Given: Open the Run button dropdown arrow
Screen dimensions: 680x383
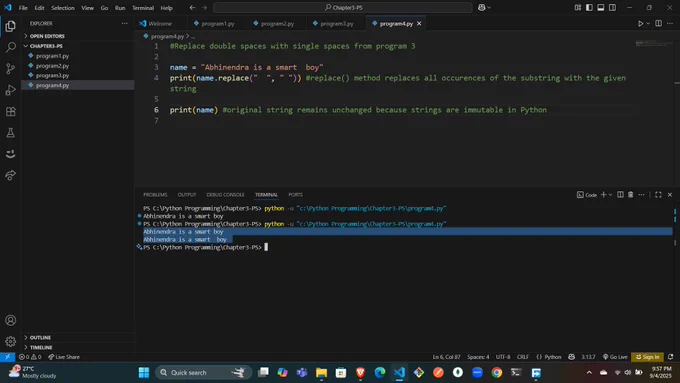Looking at the screenshot, I should coord(648,23).
